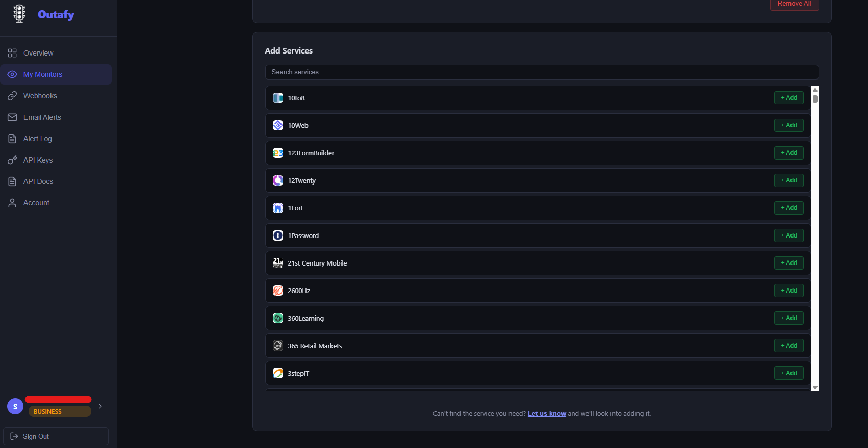Click the 3stepIT service logo
Viewport: 868px width, 448px height.
pos(278,373)
